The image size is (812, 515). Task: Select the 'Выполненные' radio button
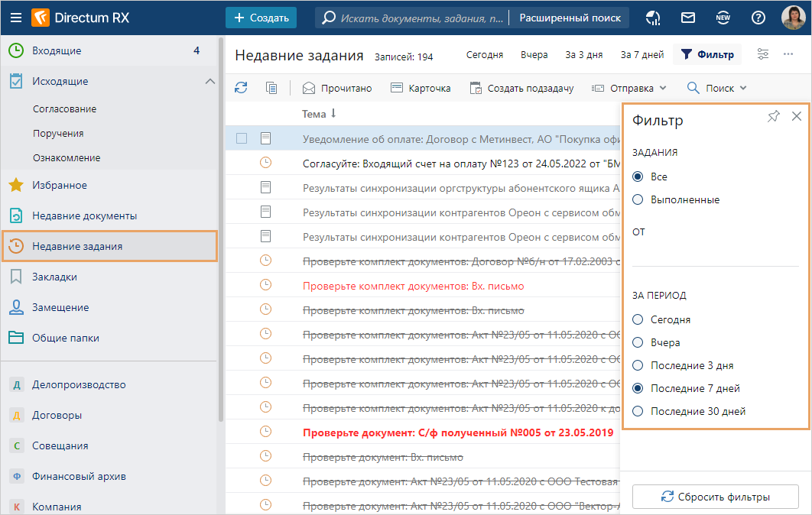tap(638, 199)
